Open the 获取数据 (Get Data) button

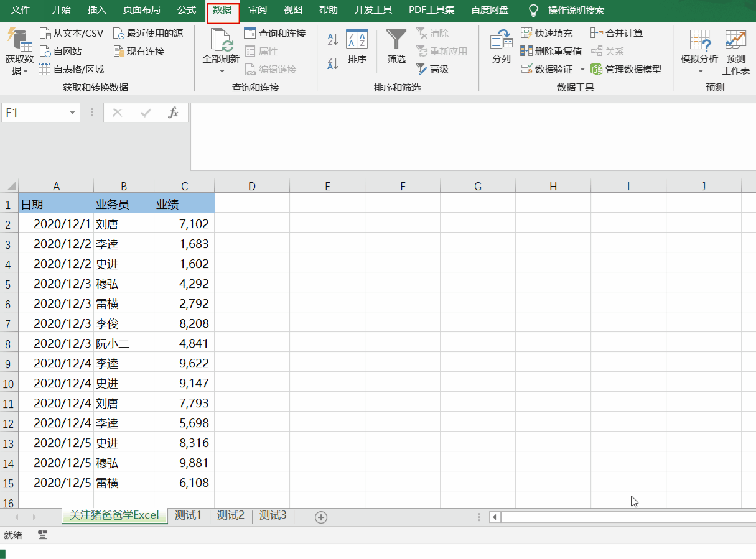click(x=19, y=51)
